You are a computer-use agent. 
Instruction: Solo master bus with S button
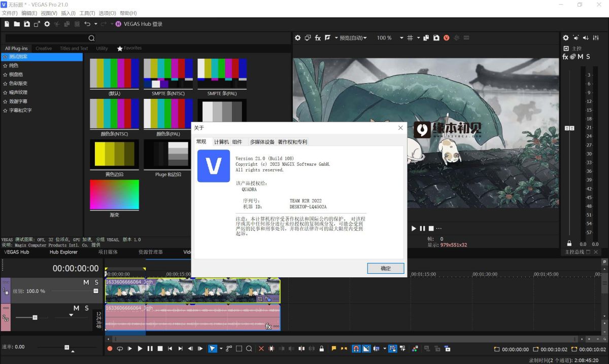589,57
